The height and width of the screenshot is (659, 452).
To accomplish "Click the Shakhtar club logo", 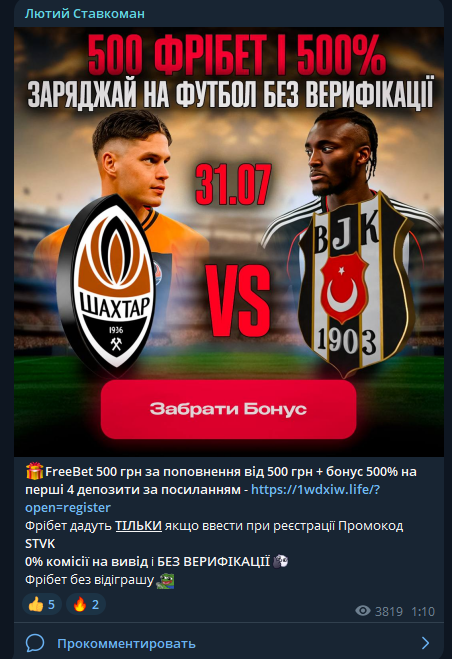I will coord(106,286).
